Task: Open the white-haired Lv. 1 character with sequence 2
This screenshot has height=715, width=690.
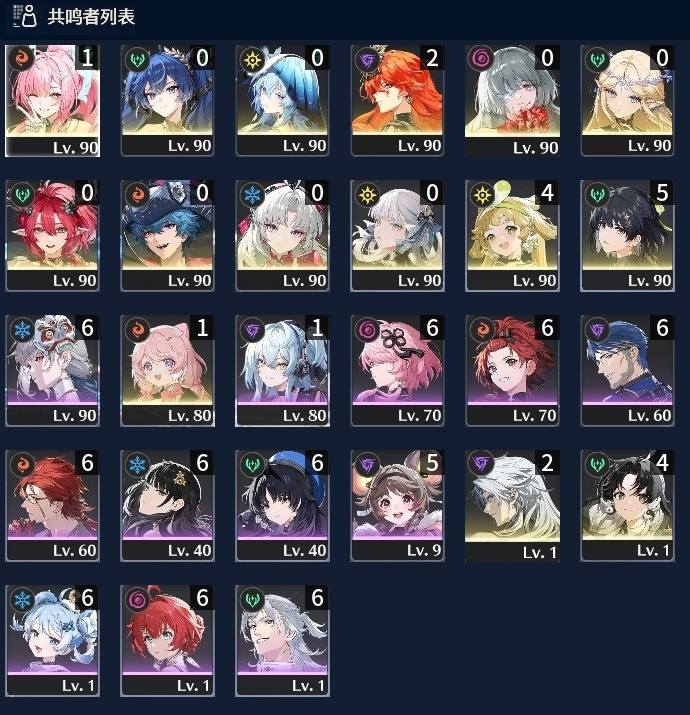Action: (512, 505)
